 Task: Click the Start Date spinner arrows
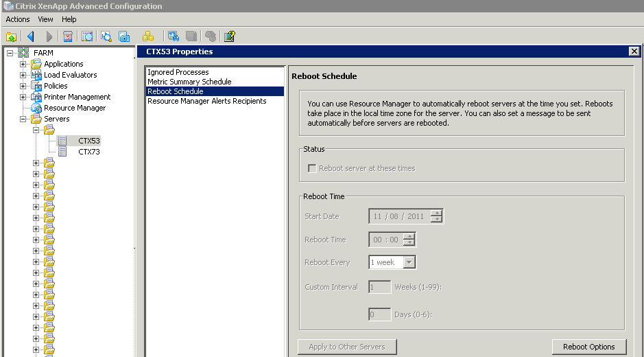coord(436,216)
